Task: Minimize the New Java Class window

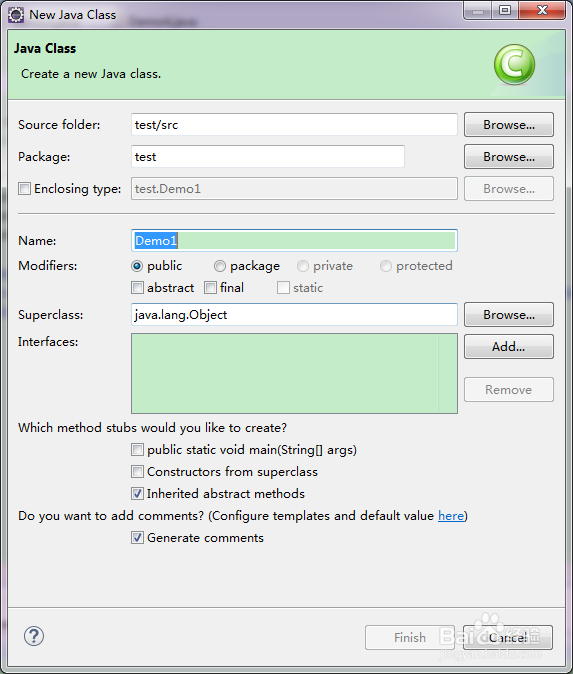Action: tap(478, 10)
